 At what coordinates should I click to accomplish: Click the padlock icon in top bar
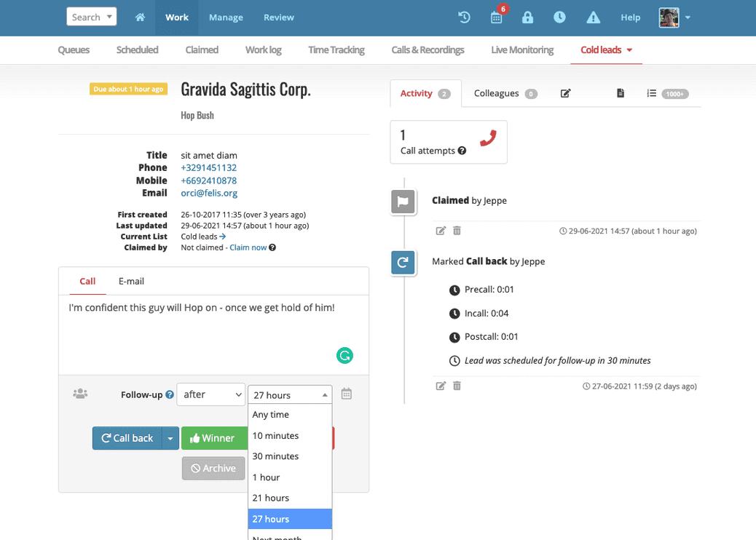point(527,17)
